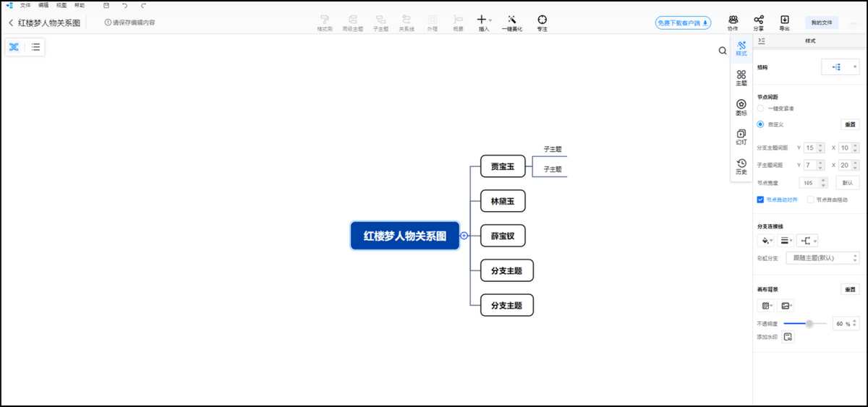Image resolution: width=868 pixels, height=407 pixels.
Task: Click the 不透明度 opacity slider handle
Action: click(809, 323)
